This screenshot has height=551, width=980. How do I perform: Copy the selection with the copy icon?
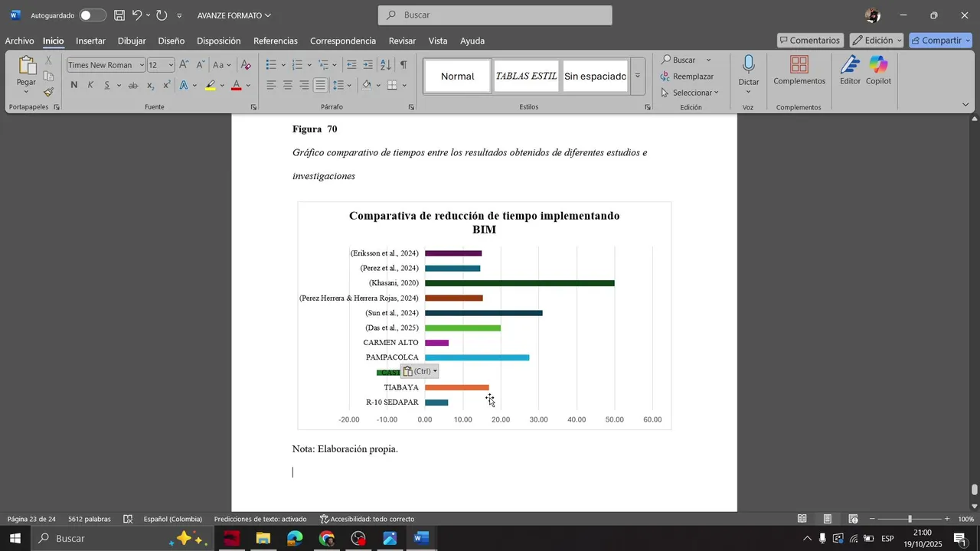pyautogui.click(x=49, y=77)
